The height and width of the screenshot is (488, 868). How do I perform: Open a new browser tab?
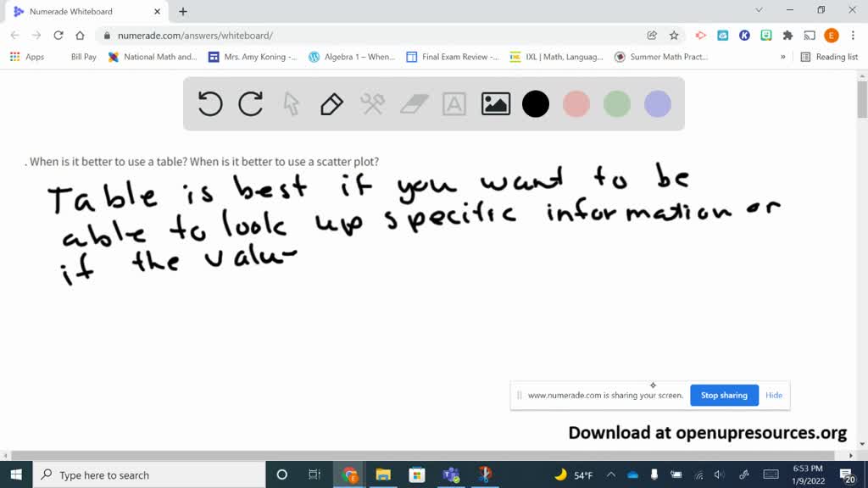183,12
